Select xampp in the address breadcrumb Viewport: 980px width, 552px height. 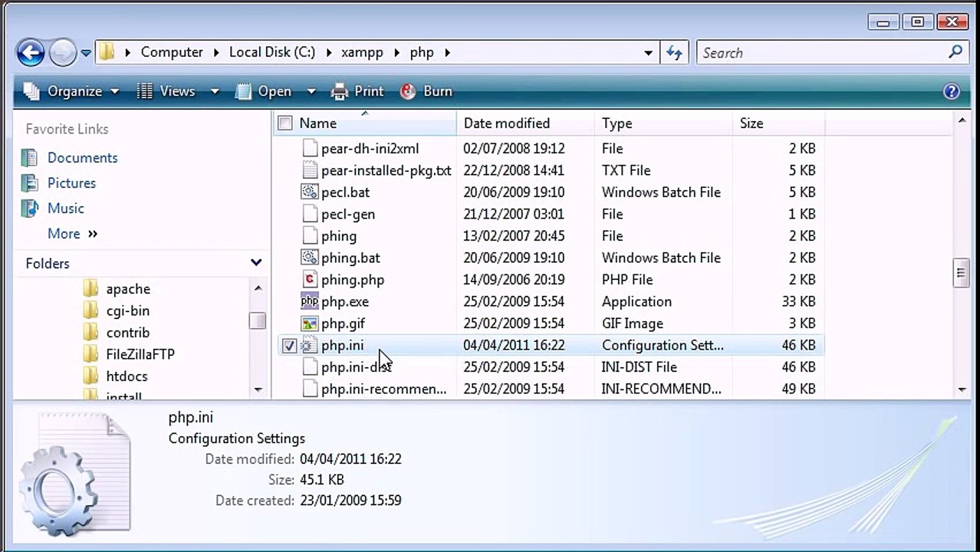pyautogui.click(x=363, y=52)
